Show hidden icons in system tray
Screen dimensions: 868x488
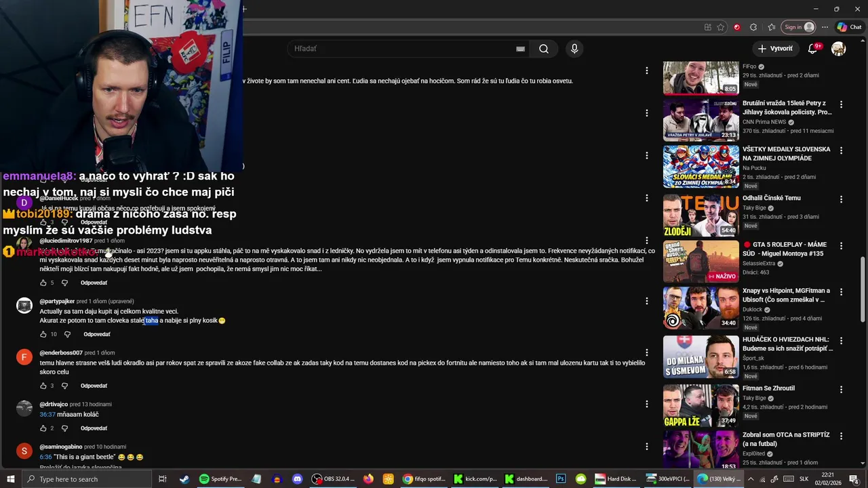[x=750, y=479]
